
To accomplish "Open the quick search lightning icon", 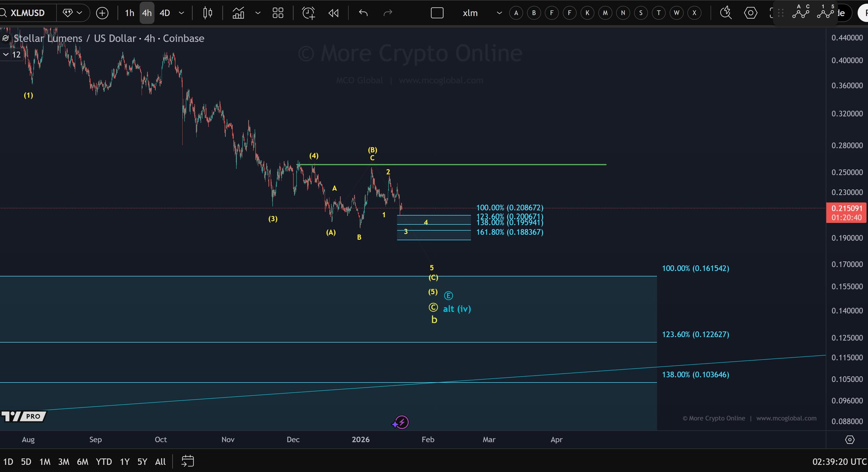I will click(726, 13).
